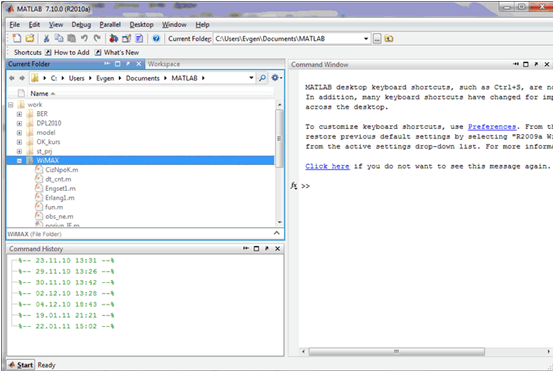Open the File menu

[14, 24]
